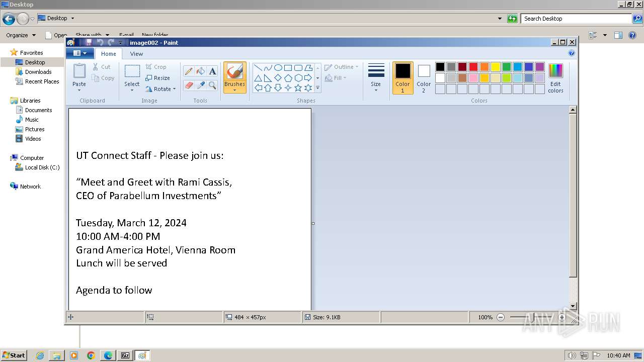Zoom in with the plus button
This screenshot has width=644, height=362.
pyautogui.click(x=562, y=317)
